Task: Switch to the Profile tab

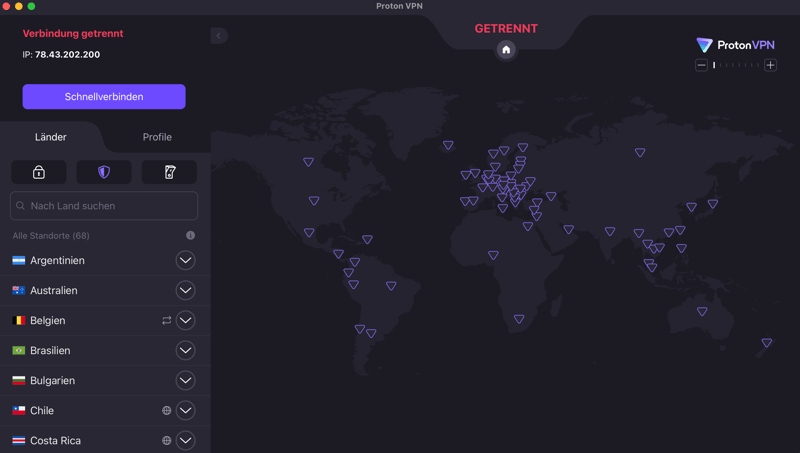Action: tap(157, 137)
